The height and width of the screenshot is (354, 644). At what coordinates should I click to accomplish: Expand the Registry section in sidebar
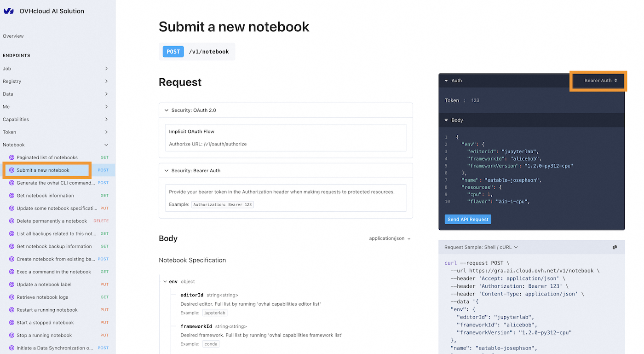click(106, 81)
